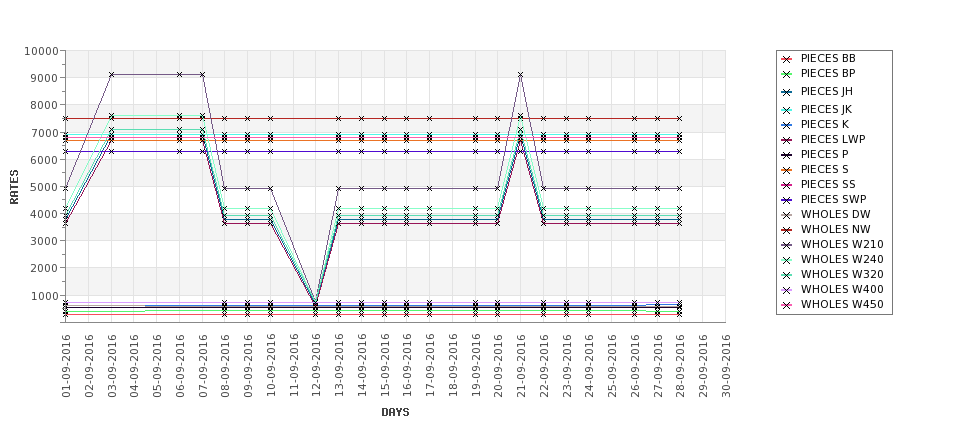This screenshot has width=975, height=429.
Task: Click the 21-09-2016 date label
Action: click(x=520, y=366)
